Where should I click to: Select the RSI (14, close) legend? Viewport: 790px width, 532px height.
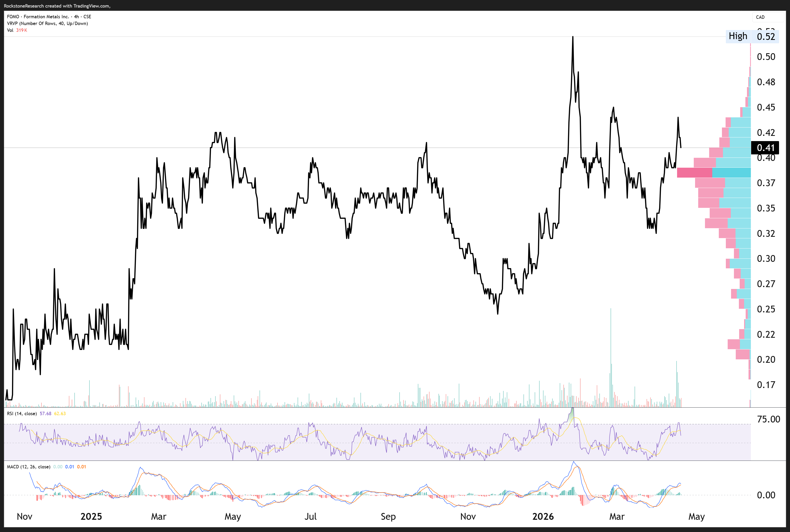coord(22,414)
